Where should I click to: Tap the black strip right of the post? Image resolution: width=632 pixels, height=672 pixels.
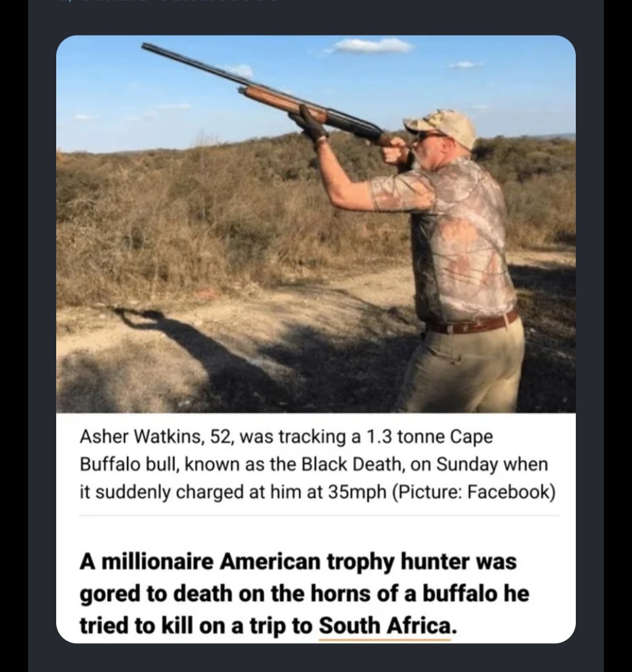click(618, 336)
